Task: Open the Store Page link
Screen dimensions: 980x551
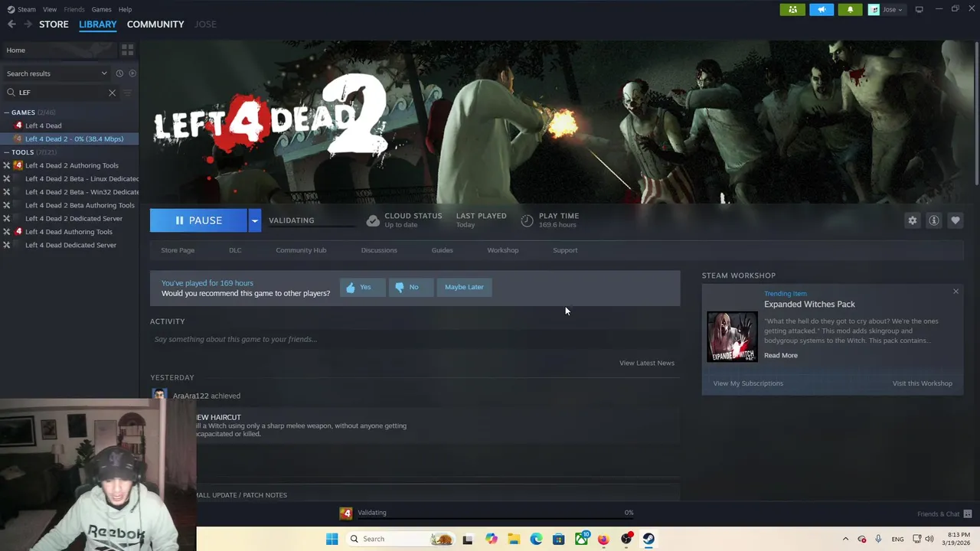Action: 178,250
